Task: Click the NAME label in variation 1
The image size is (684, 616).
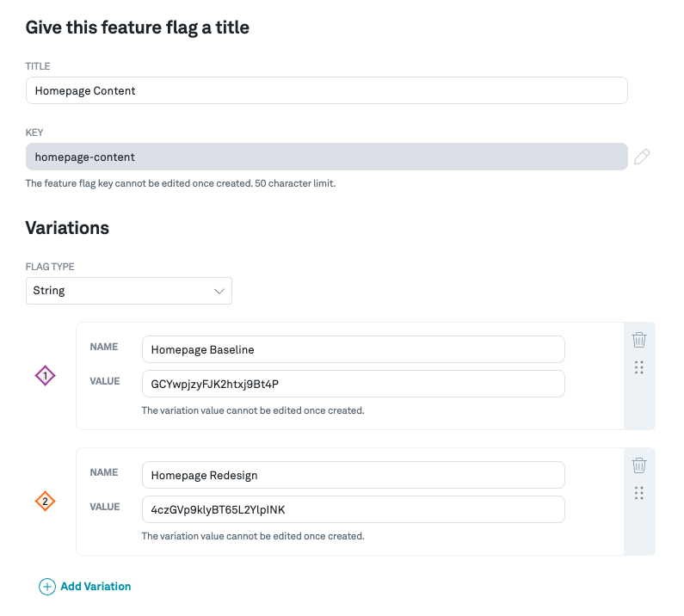Action: click(104, 347)
